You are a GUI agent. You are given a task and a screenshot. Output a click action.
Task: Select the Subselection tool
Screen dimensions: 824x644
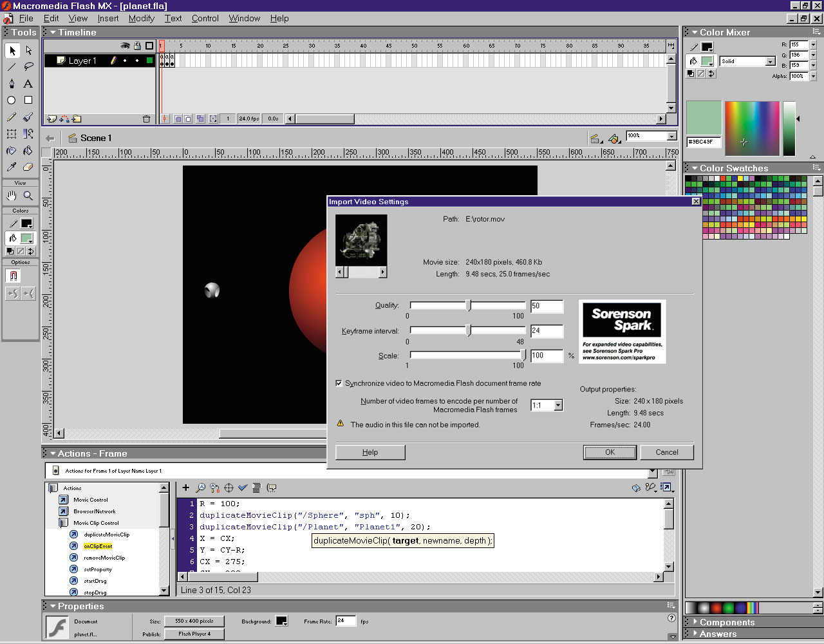pyautogui.click(x=28, y=50)
